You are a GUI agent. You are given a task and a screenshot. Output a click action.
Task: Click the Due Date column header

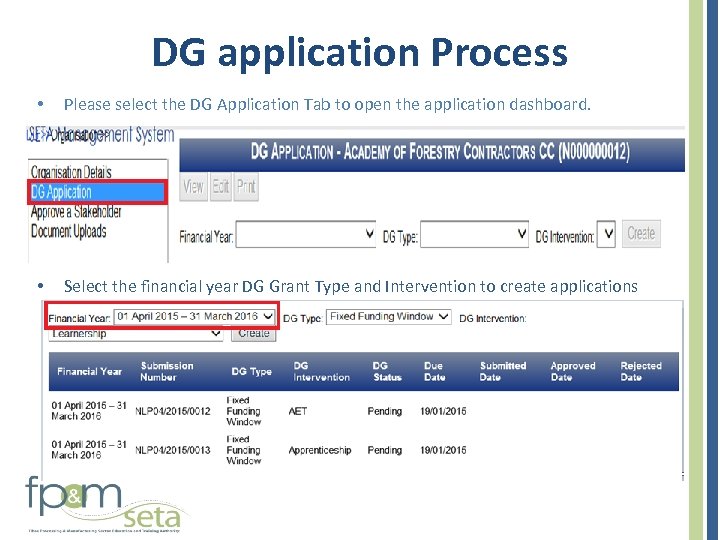[434, 371]
